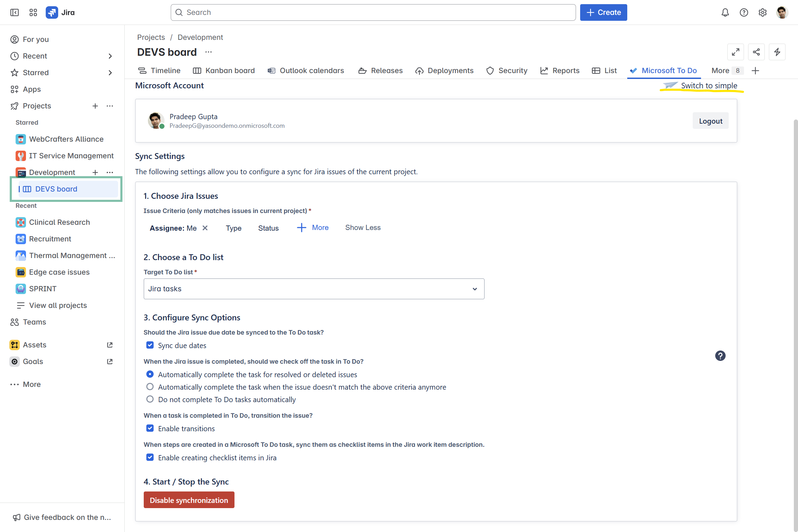Remove the Assignee: Me filter
798x532 pixels.
[205, 228]
